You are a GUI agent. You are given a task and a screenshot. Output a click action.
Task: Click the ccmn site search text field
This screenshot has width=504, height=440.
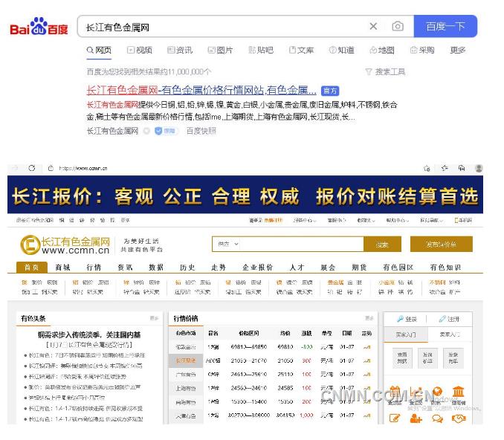[302, 245]
